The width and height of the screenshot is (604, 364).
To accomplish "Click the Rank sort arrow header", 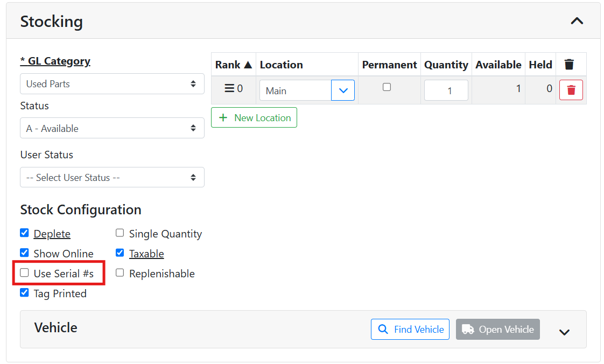I will (234, 65).
